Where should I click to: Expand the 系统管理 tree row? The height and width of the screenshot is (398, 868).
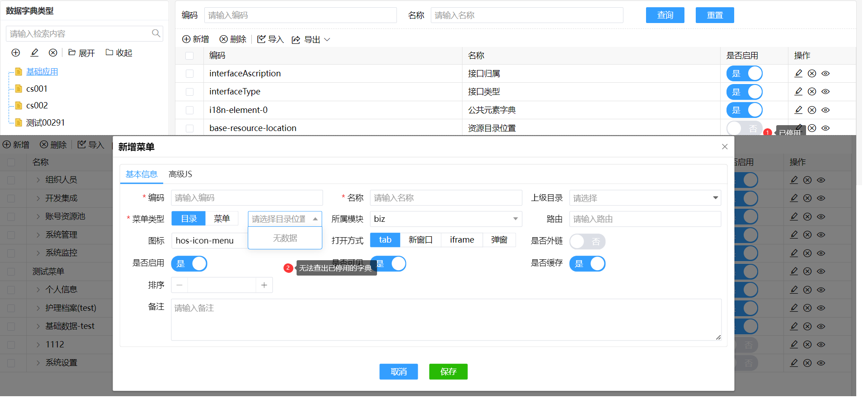(x=38, y=235)
